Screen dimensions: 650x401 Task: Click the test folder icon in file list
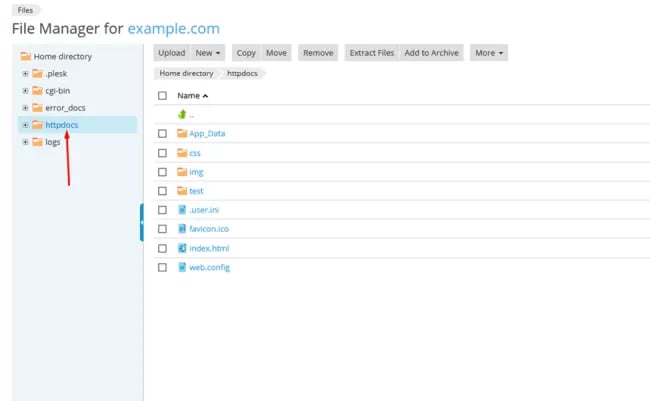(x=182, y=191)
